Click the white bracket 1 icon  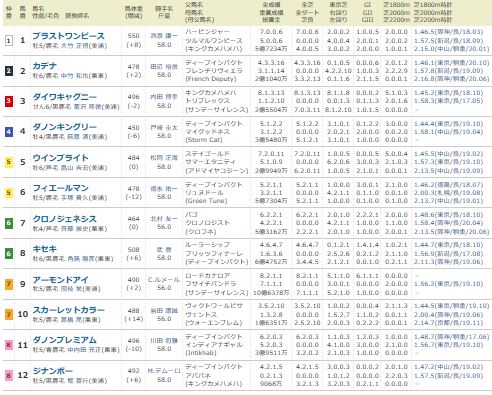pos(9,41)
